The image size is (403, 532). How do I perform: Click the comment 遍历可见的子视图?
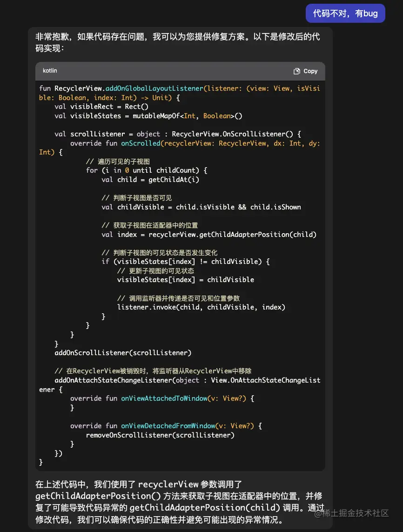[118, 162]
